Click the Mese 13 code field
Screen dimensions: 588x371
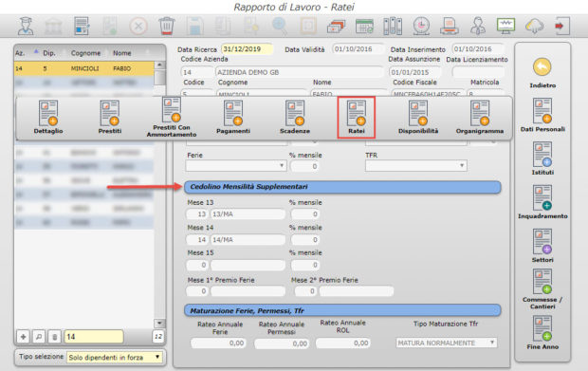[197, 214]
